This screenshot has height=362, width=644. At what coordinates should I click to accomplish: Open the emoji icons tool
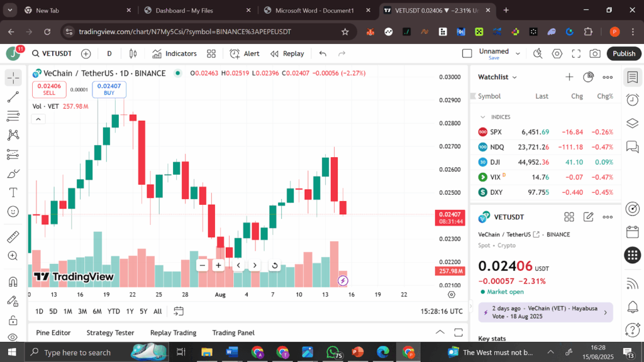click(13, 211)
